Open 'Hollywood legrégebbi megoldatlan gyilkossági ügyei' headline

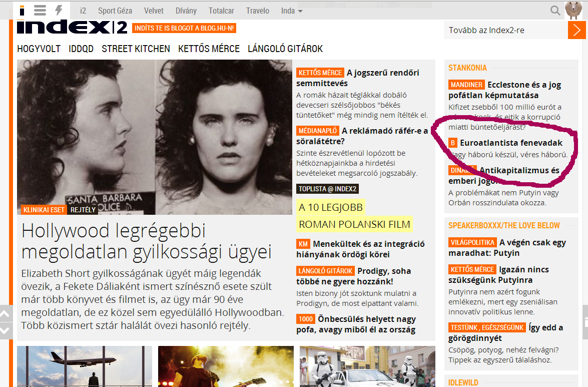click(x=147, y=241)
